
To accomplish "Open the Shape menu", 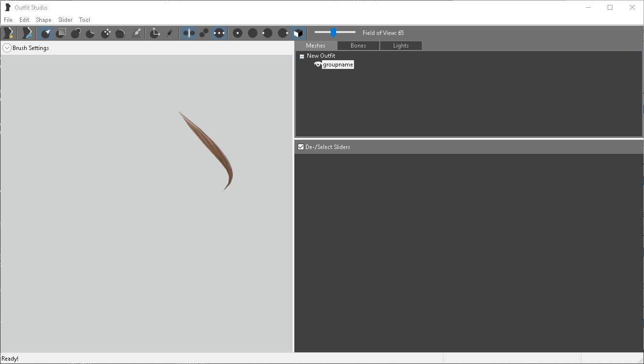I will pyautogui.click(x=44, y=20).
